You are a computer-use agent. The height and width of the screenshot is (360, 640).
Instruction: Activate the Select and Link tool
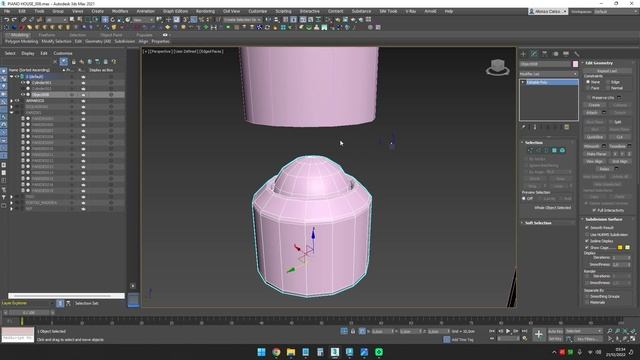point(24,20)
